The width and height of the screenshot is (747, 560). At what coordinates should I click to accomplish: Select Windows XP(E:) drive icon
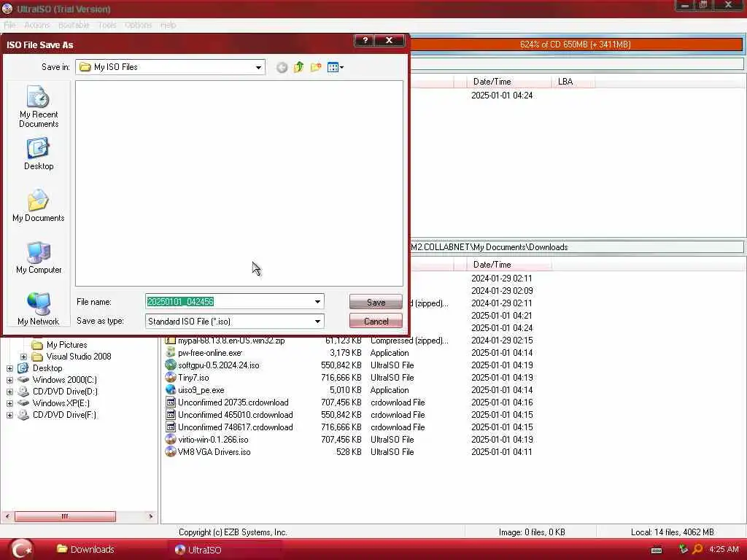(x=23, y=402)
